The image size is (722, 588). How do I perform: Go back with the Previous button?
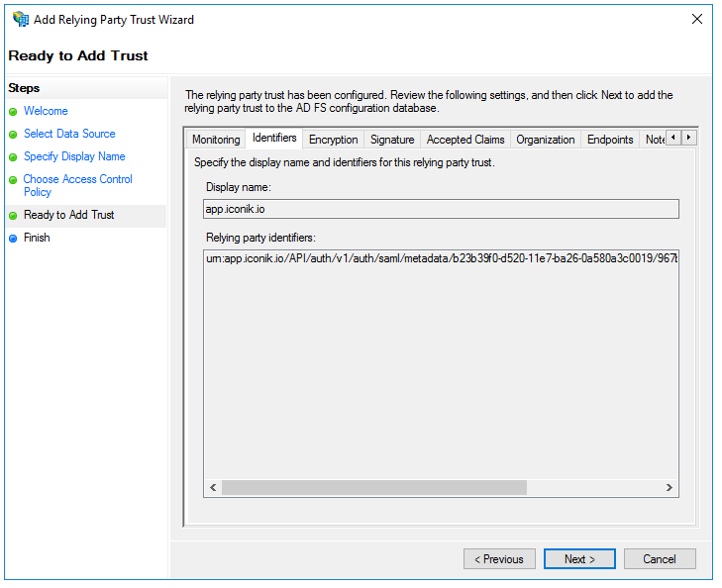[x=499, y=559]
